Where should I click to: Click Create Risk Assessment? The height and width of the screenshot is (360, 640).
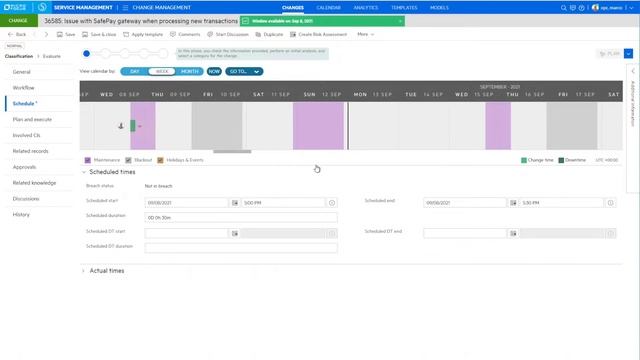318,35
